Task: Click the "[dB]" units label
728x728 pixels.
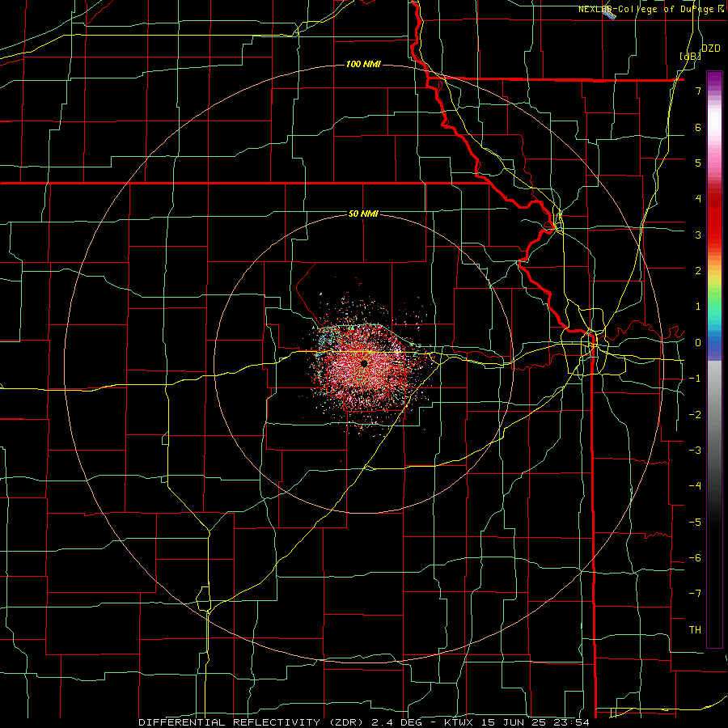Action: pyautogui.click(x=690, y=56)
